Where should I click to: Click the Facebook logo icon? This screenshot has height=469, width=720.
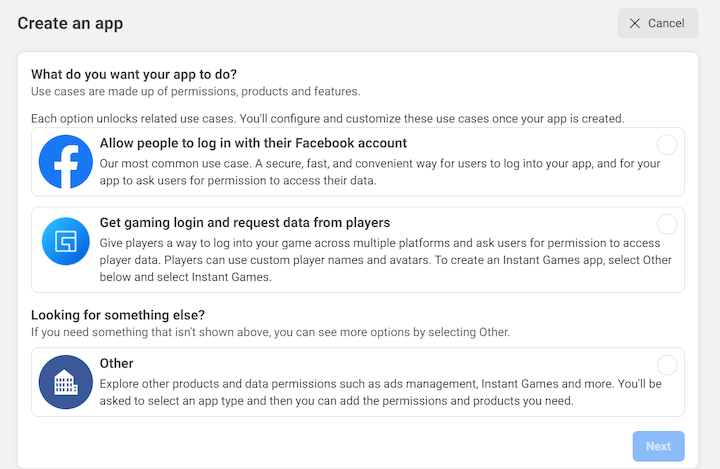click(66, 162)
